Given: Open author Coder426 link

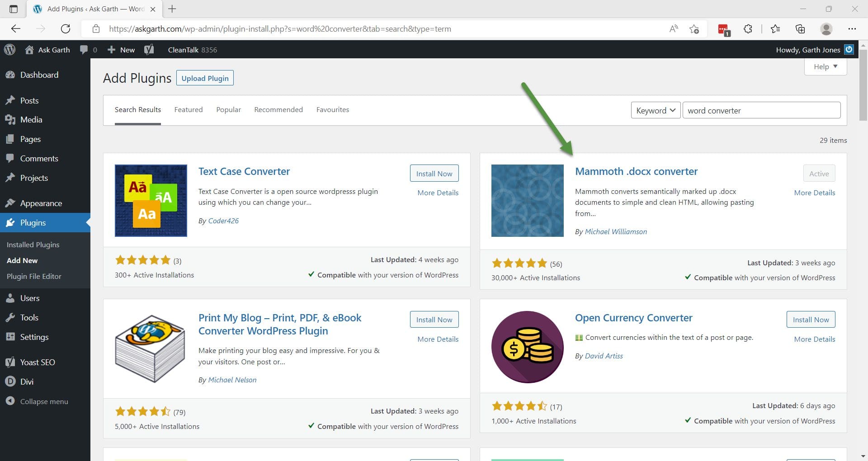Looking at the screenshot, I should pyautogui.click(x=223, y=221).
